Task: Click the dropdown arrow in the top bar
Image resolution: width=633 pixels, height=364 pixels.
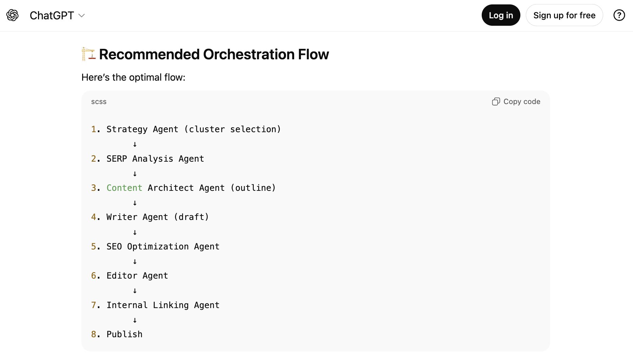Action: 81,16
